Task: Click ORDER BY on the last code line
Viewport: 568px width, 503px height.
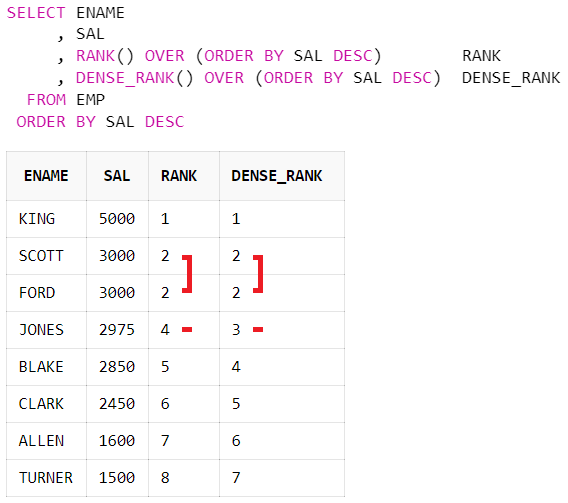Action: [56, 122]
